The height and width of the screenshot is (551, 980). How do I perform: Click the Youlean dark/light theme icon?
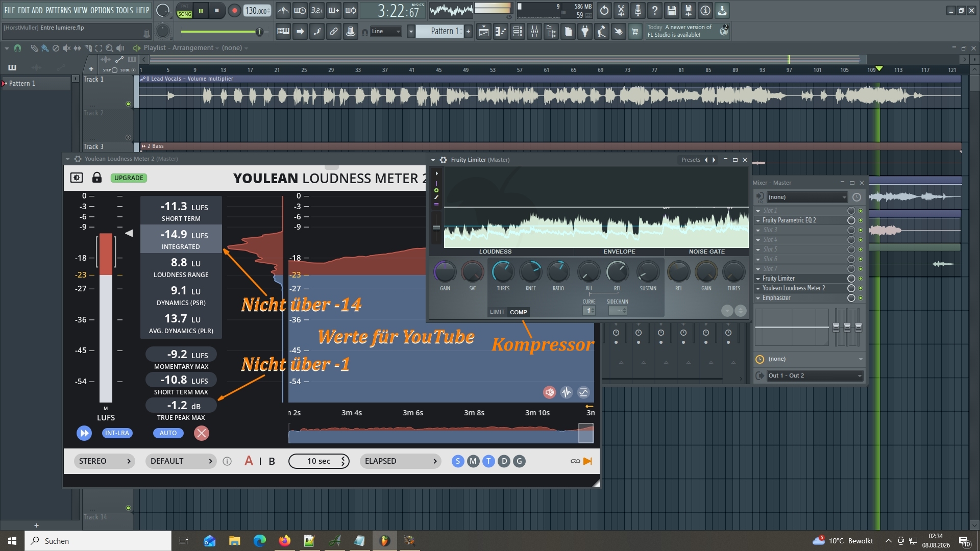pos(77,178)
